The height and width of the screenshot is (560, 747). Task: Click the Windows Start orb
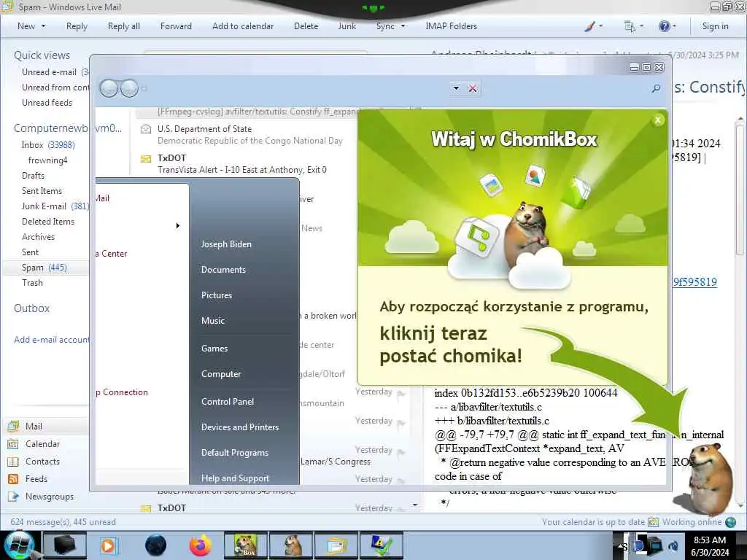point(18,545)
